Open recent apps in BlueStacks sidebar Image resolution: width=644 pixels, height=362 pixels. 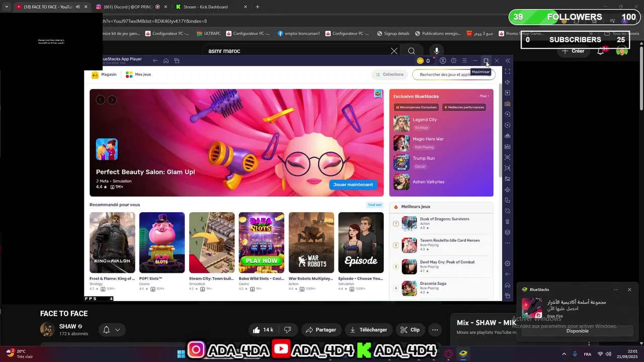508,296
